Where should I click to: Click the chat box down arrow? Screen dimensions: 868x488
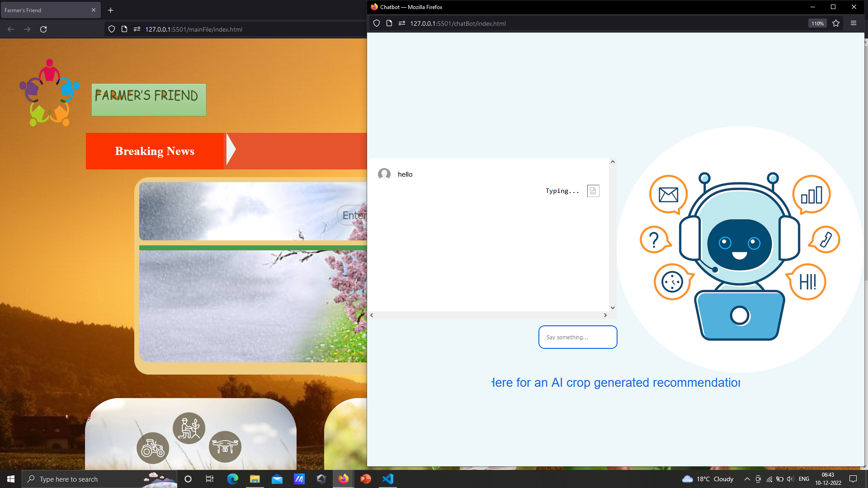click(613, 308)
